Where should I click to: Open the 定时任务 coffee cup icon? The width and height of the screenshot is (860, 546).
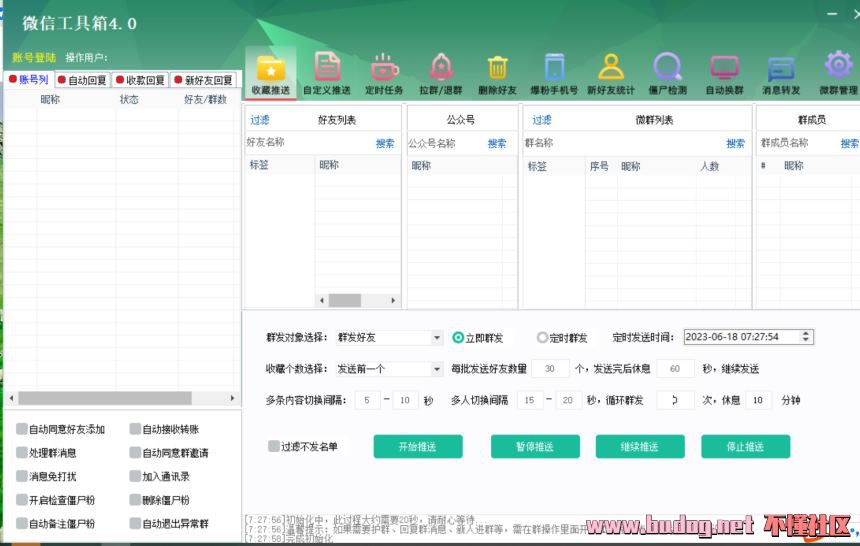pos(384,68)
